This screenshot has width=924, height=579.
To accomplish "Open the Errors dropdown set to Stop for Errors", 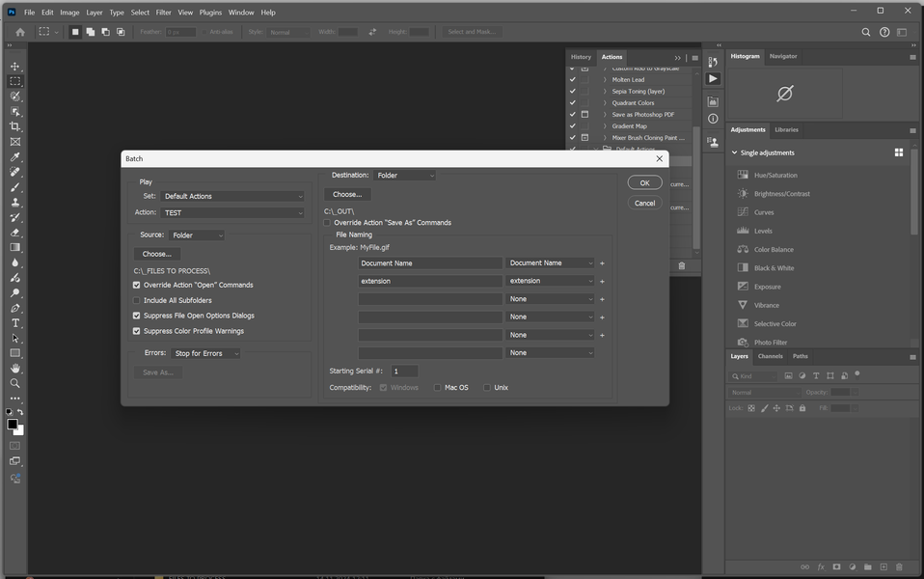I will point(205,353).
